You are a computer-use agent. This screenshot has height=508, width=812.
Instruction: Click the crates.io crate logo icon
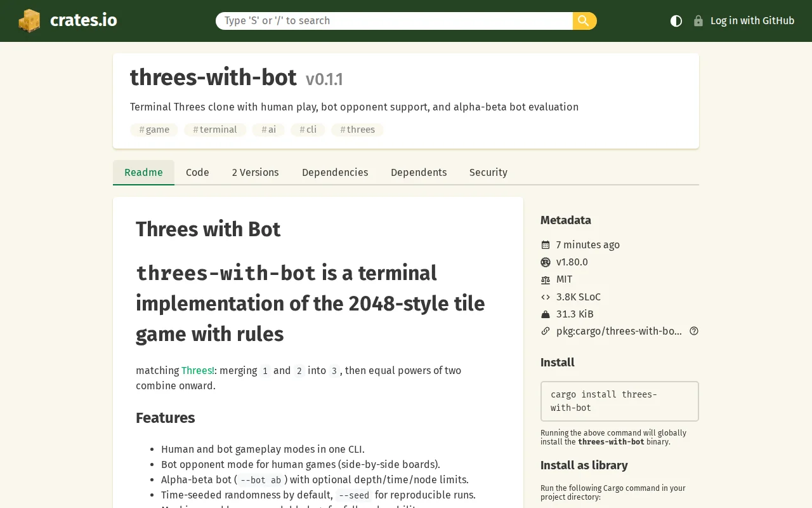click(x=29, y=20)
